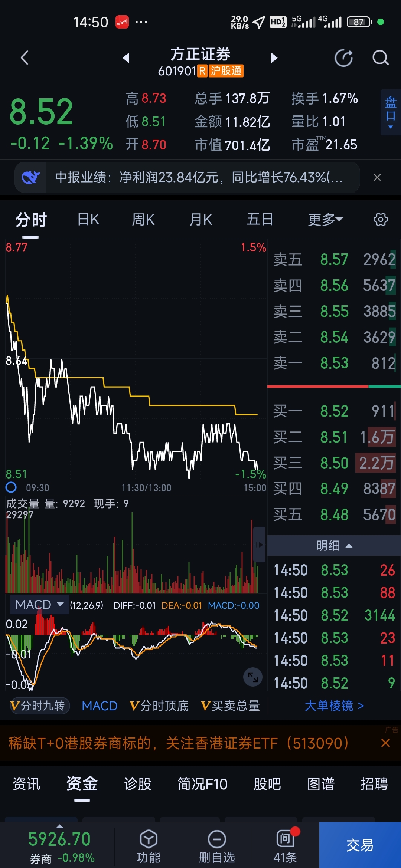Switch to the next stock arrow
The height and width of the screenshot is (868, 401).
click(x=274, y=58)
